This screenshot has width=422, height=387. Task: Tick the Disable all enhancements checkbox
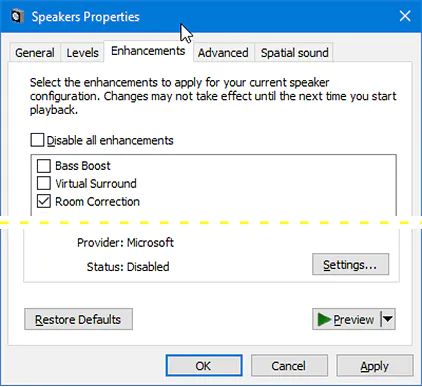click(37, 140)
